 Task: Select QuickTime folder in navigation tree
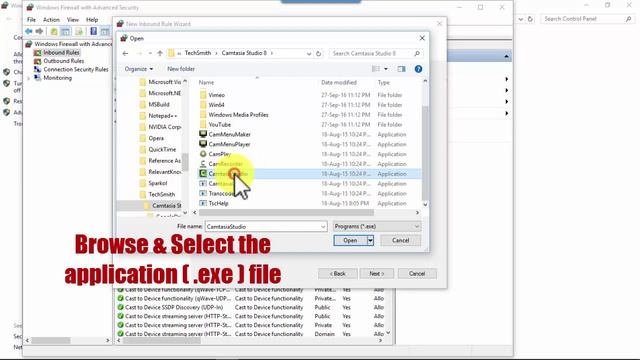pos(162,149)
